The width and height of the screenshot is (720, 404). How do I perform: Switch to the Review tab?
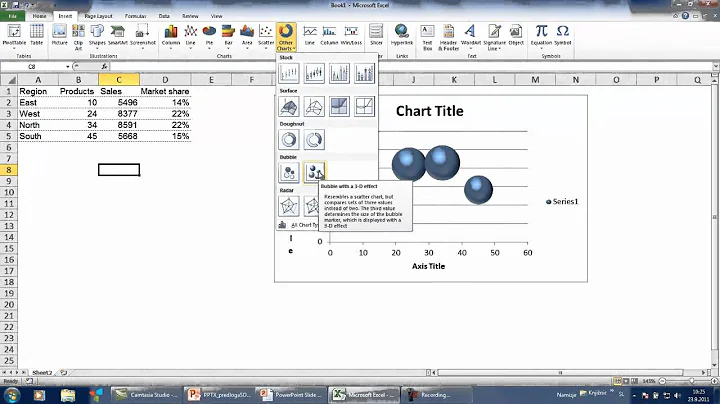(190, 16)
